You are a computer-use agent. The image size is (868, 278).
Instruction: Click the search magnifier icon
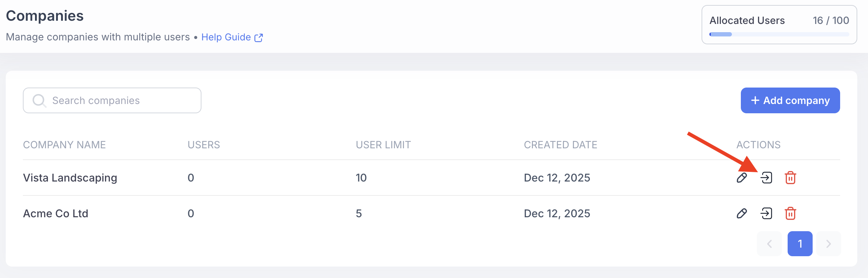(x=39, y=100)
